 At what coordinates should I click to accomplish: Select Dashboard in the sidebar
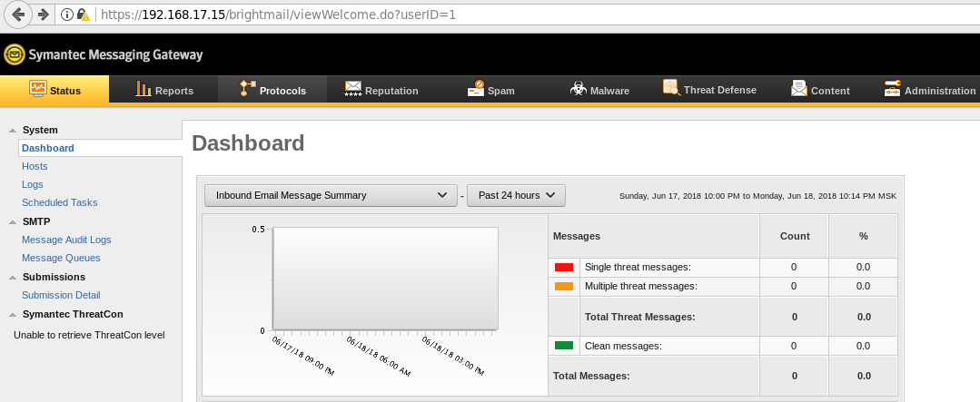pos(47,148)
